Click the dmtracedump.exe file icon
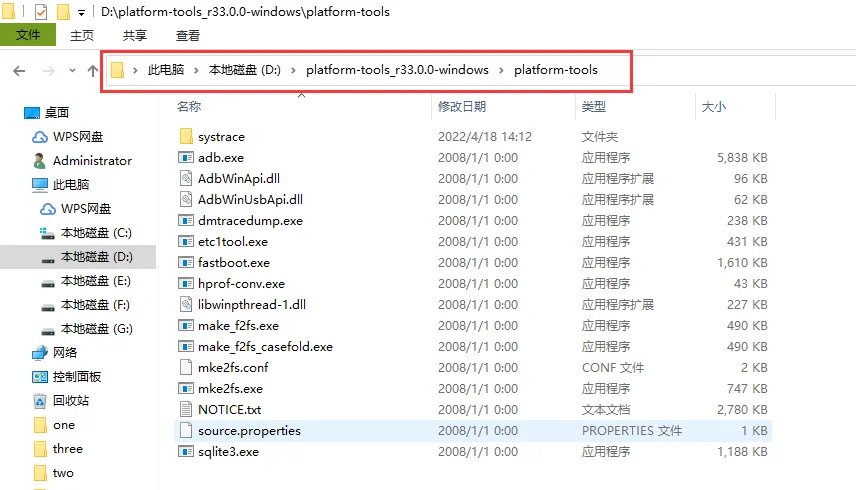 point(186,220)
